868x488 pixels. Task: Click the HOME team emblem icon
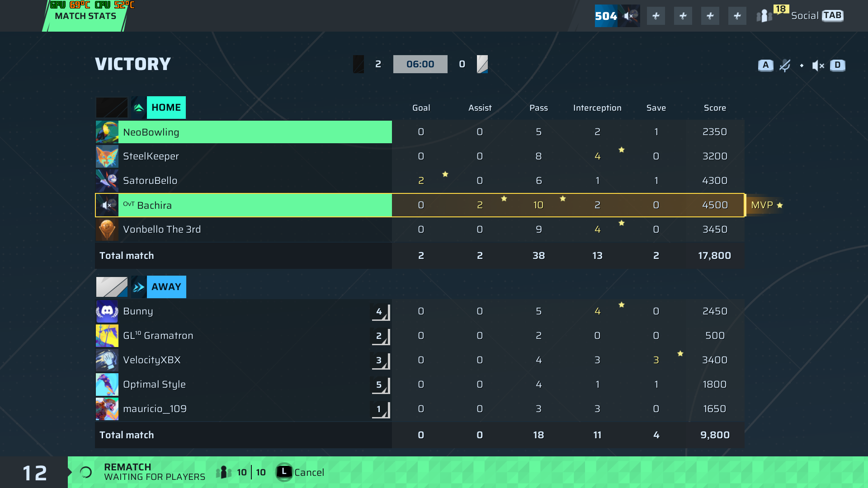pyautogui.click(x=138, y=108)
